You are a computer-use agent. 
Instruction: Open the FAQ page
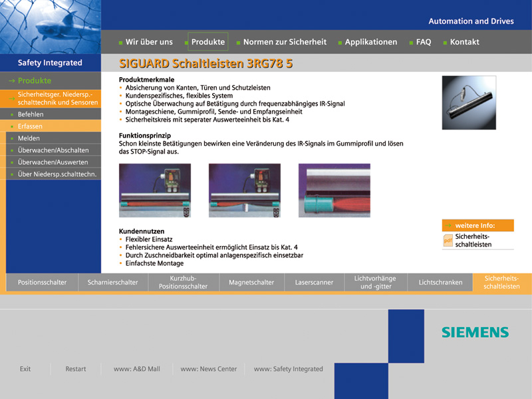point(424,42)
